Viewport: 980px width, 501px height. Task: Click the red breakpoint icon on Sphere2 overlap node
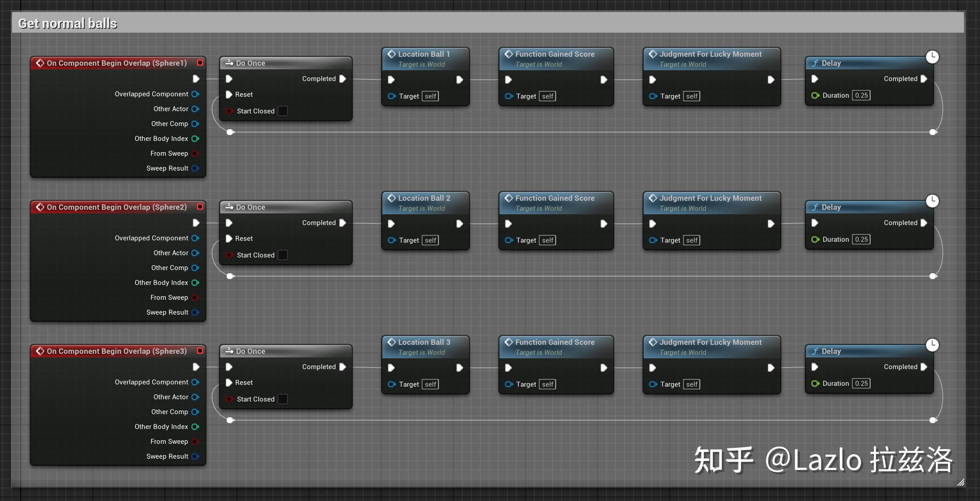pyautogui.click(x=200, y=207)
